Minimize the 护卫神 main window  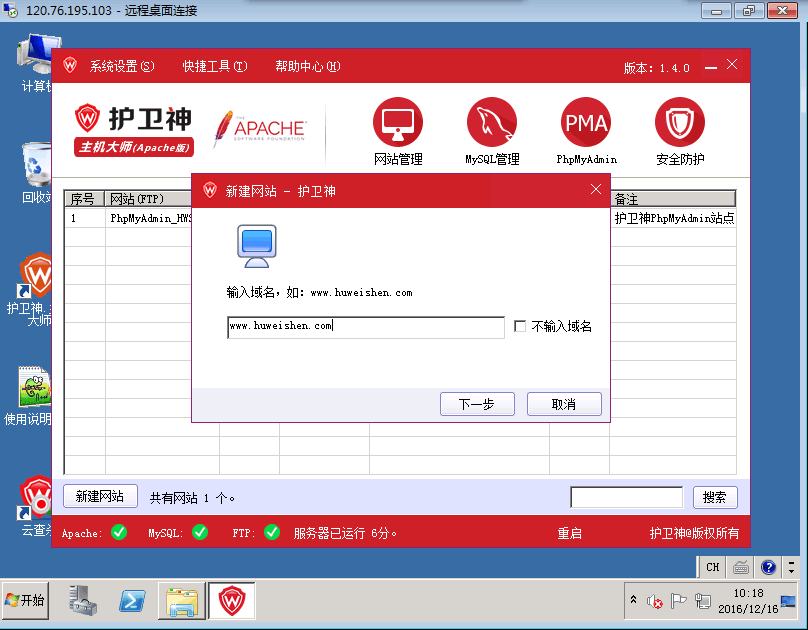pyautogui.click(x=711, y=67)
